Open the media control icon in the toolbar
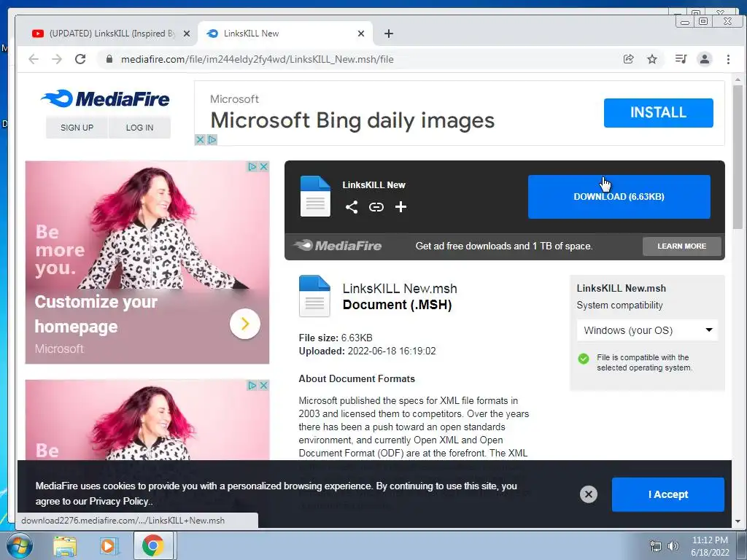 tap(681, 59)
